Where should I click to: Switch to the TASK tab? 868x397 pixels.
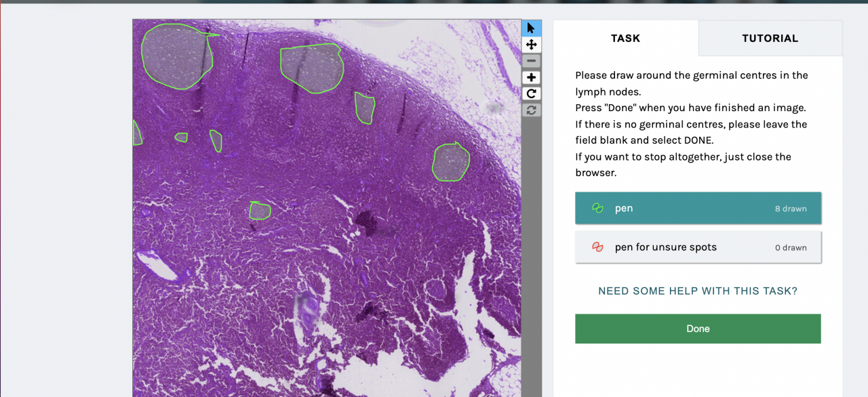pyautogui.click(x=625, y=38)
